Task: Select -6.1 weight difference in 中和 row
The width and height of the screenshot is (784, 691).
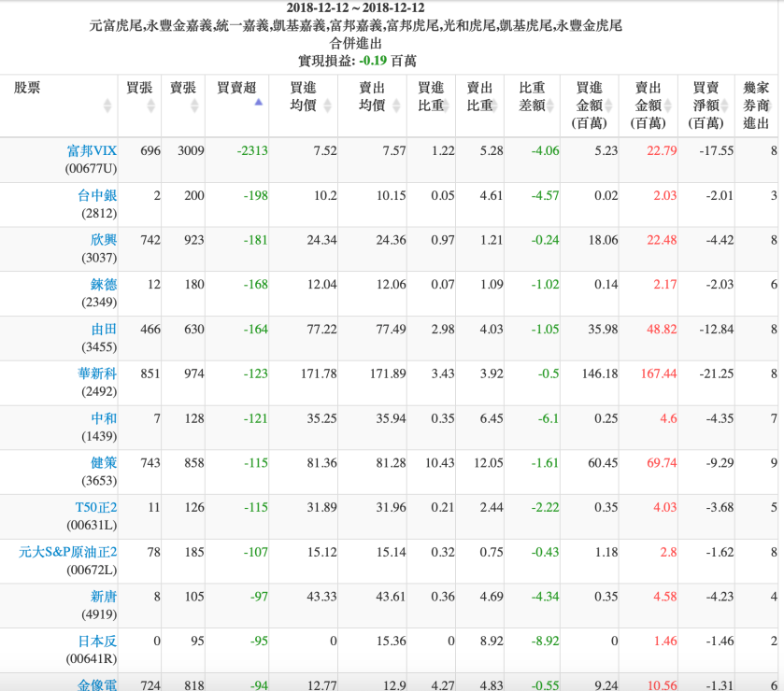Action: coord(548,417)
